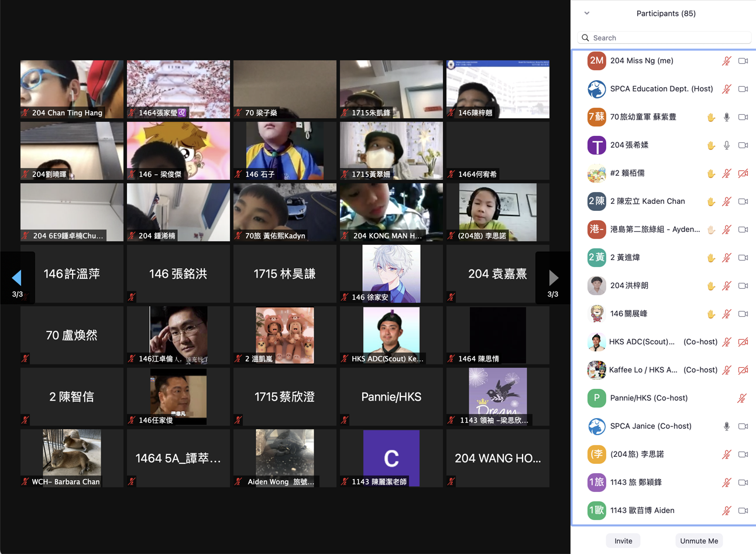This screenshot has height=554, width=756.
Task: Click raised hand icon of 204張希媃
Action: point(711,145)
